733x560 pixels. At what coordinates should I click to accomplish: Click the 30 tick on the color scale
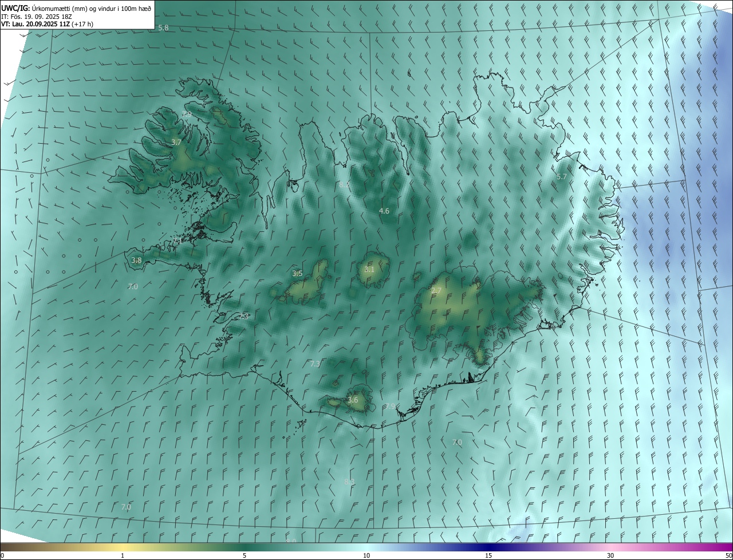[610, 556]
